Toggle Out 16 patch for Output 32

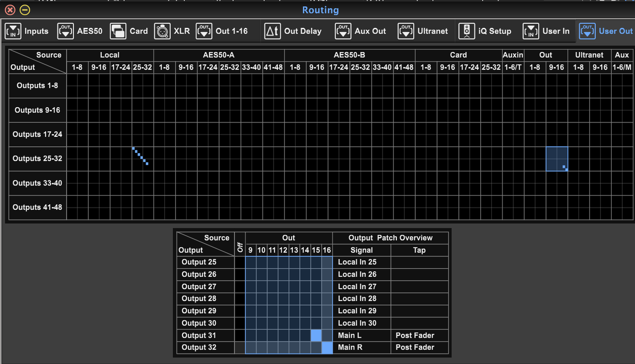[327, 348]
